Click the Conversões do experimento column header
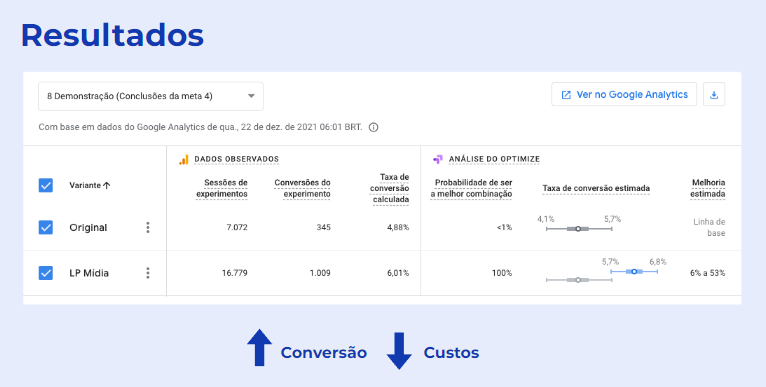 tap(302, 188)
